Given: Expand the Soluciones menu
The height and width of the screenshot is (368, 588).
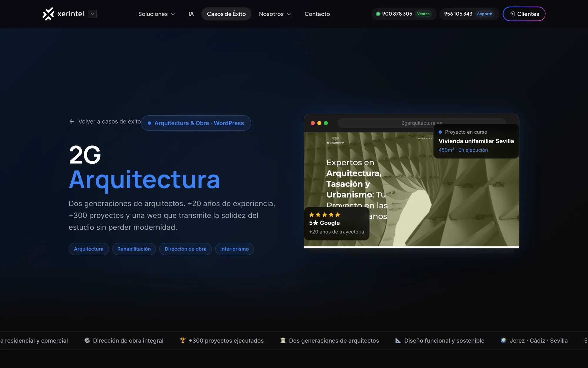Looking at the screenshot, I should click(156, 14).
